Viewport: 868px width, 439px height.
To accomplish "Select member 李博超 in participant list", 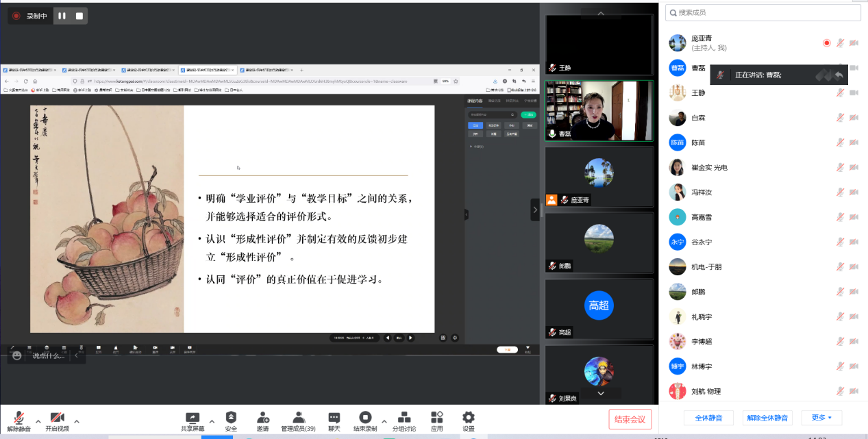I will pos(763,341).
